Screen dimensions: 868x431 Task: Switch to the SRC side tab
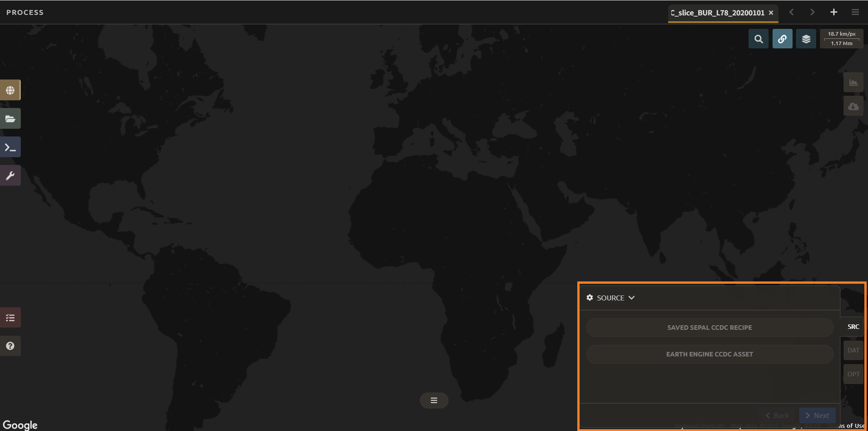[853, 327]
